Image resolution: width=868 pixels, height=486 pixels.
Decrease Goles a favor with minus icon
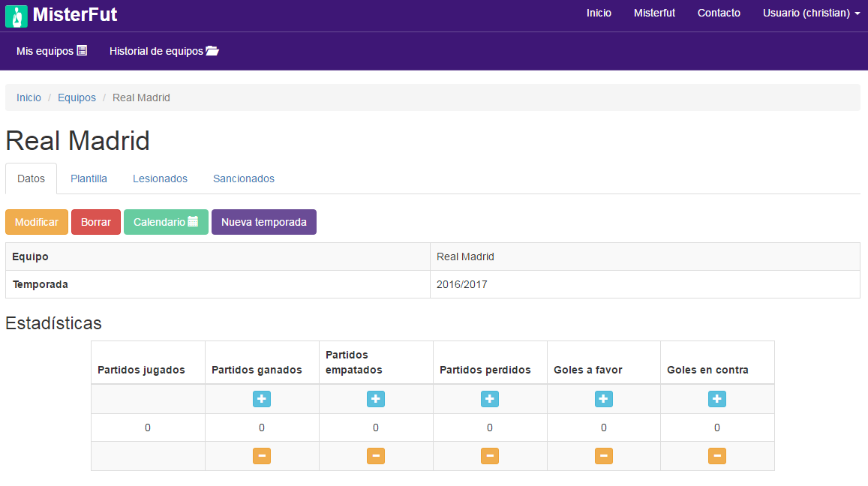[x=604, y=456]
